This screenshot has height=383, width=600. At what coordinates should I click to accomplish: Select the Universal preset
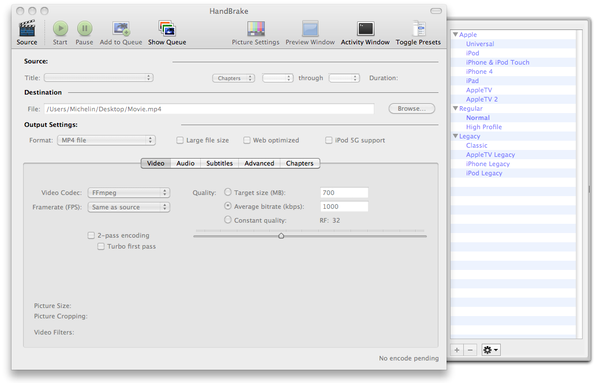coord(480,44)
